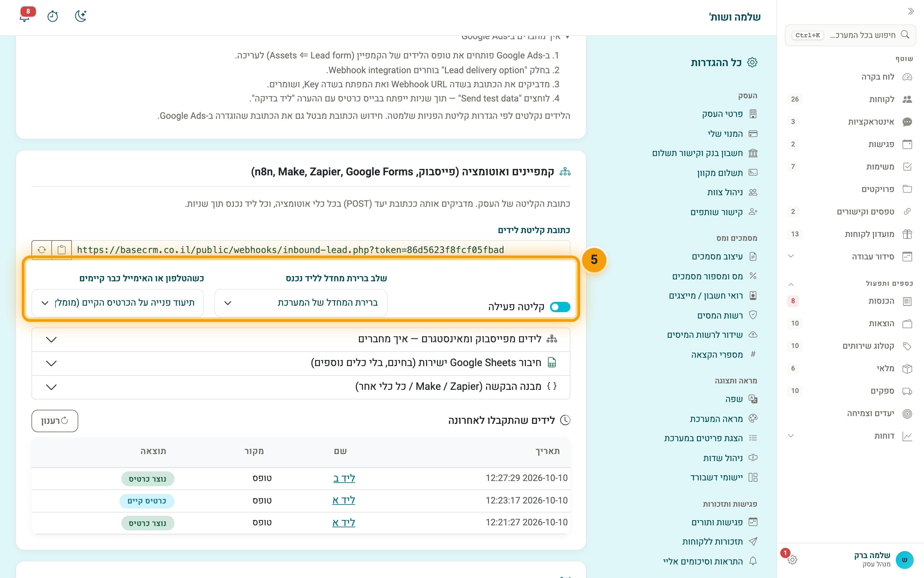Switch to dark mode with moon icon
The image size is (924, 578).
(81, 16)
